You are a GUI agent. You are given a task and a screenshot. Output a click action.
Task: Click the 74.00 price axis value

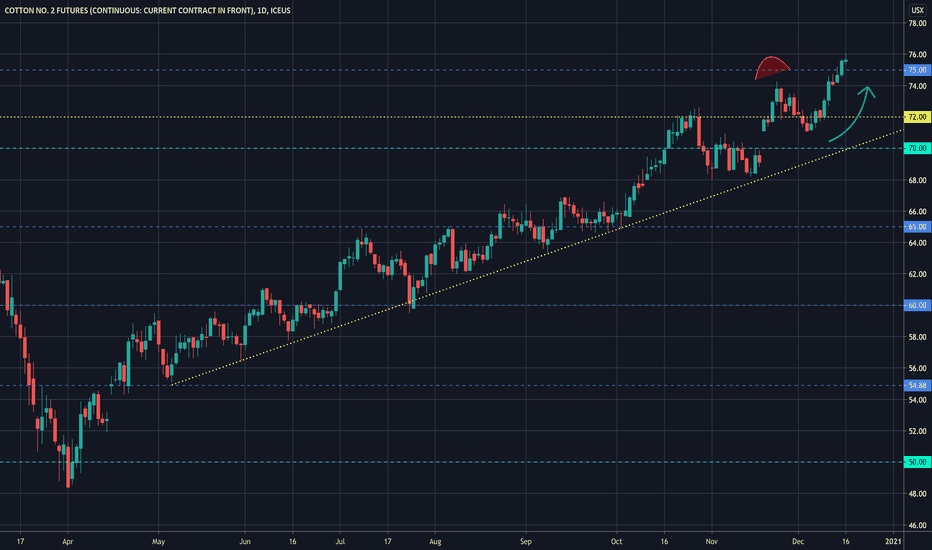(917, 86)
